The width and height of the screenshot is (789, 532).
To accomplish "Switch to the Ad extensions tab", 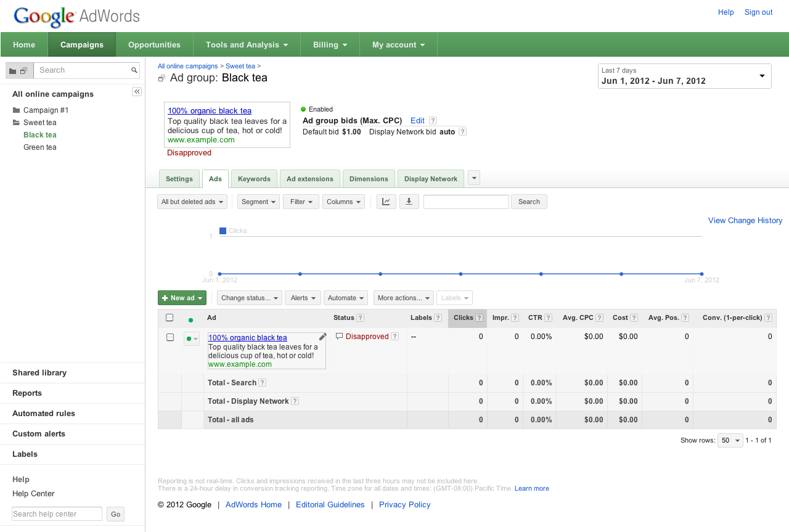I will point(310,179).
